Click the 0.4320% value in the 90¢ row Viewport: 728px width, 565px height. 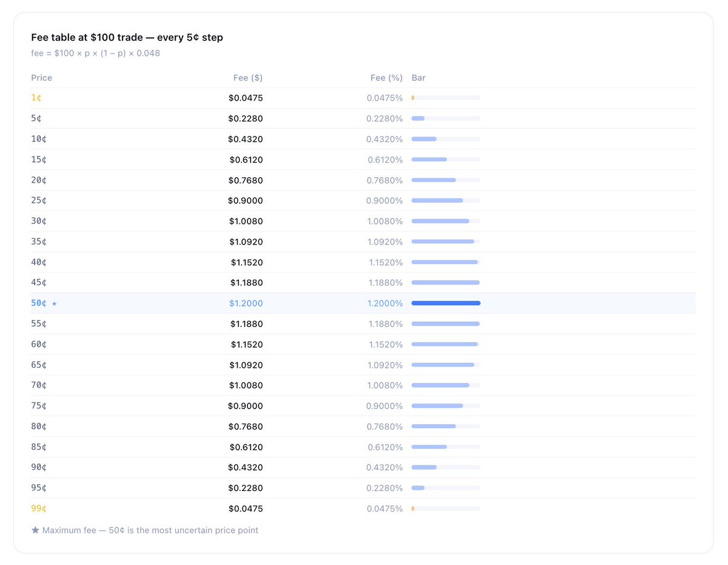coord(385,467)
